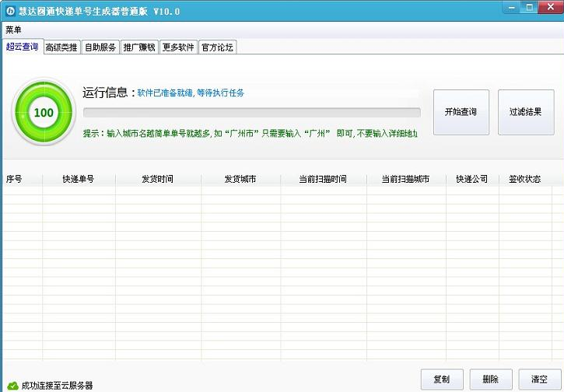Sort by the 快递单号 column header
Image resolution: width=564 pixels, height=392 pixels.
pos(79,179)
